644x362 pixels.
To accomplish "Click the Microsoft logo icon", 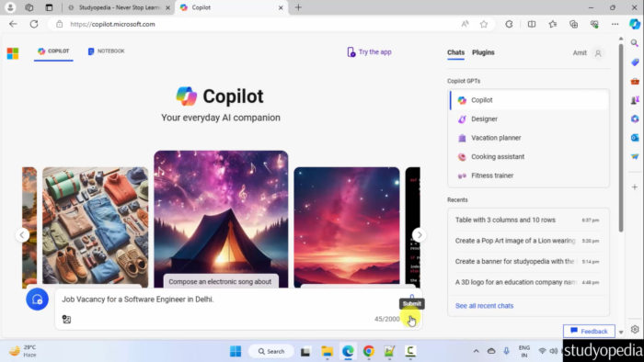I will (x=13, y=53).
